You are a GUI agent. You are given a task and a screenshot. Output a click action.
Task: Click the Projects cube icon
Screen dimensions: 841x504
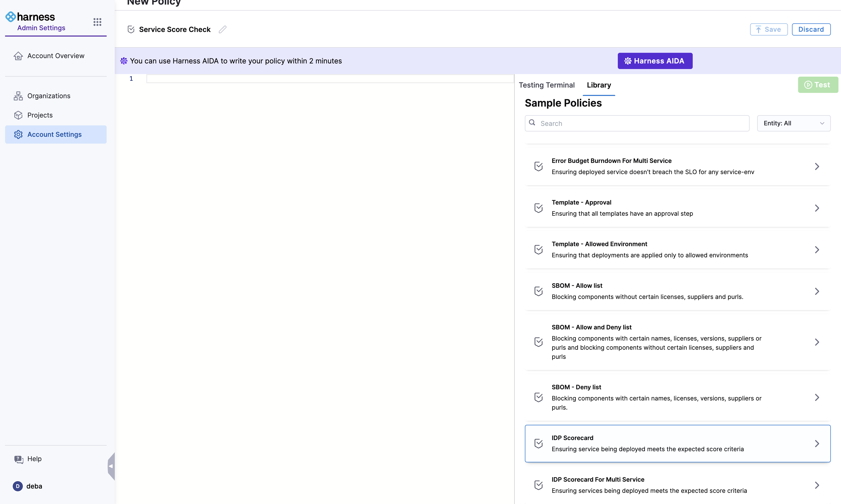[18, 115]
